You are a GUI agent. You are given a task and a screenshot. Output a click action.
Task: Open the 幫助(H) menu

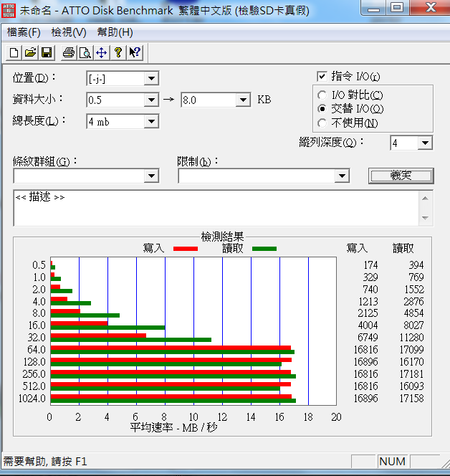click(x=115, y=32)
